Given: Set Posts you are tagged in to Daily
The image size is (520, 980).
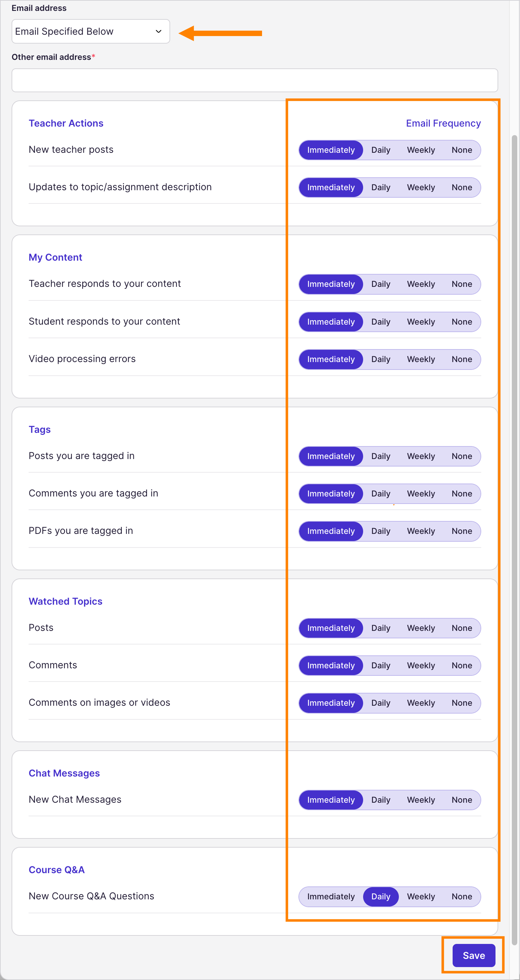Looking at the screenshot, I should point(380,456).
